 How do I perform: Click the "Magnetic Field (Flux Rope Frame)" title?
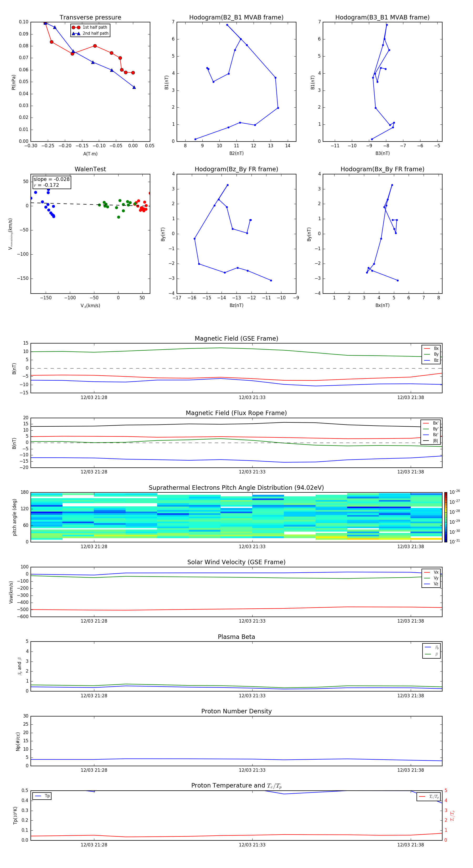click(236, 413)
